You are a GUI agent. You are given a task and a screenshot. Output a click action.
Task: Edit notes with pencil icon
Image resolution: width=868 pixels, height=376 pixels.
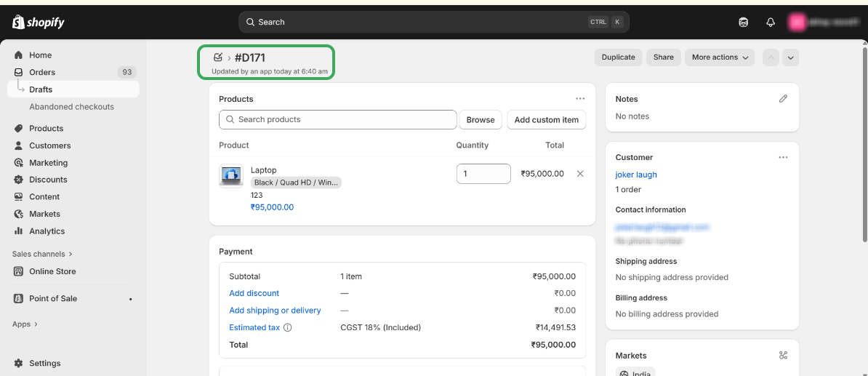(783, 99)
